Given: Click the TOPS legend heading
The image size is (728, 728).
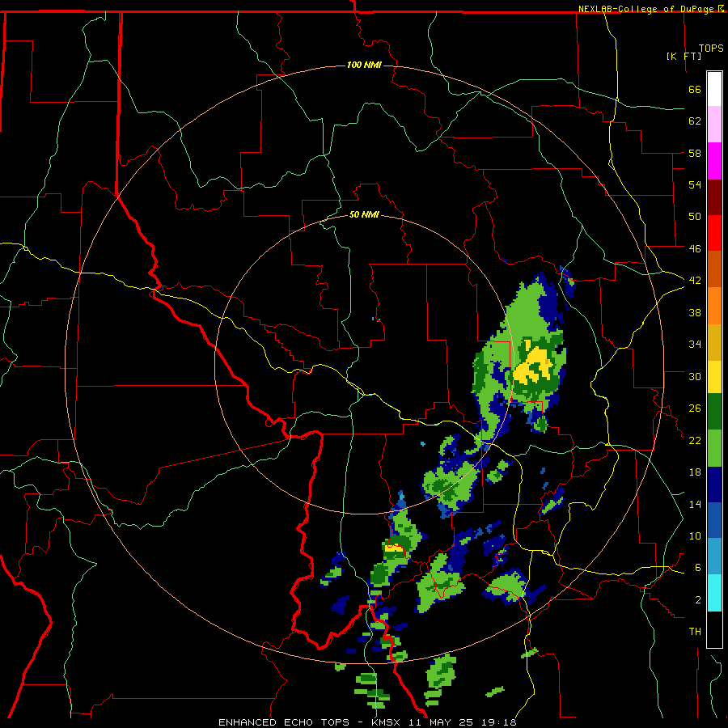Looking at the screenshot, I should 711,48.
